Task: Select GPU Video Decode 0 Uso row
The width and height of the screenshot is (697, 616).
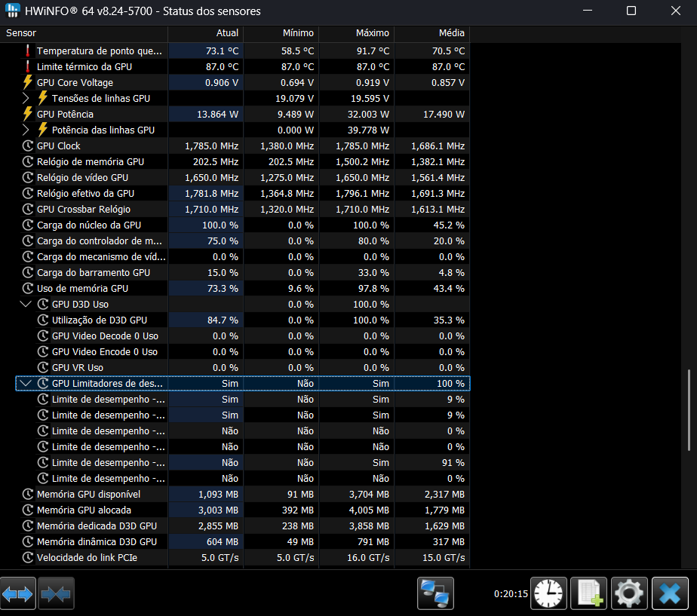Action: coord(243,336)
